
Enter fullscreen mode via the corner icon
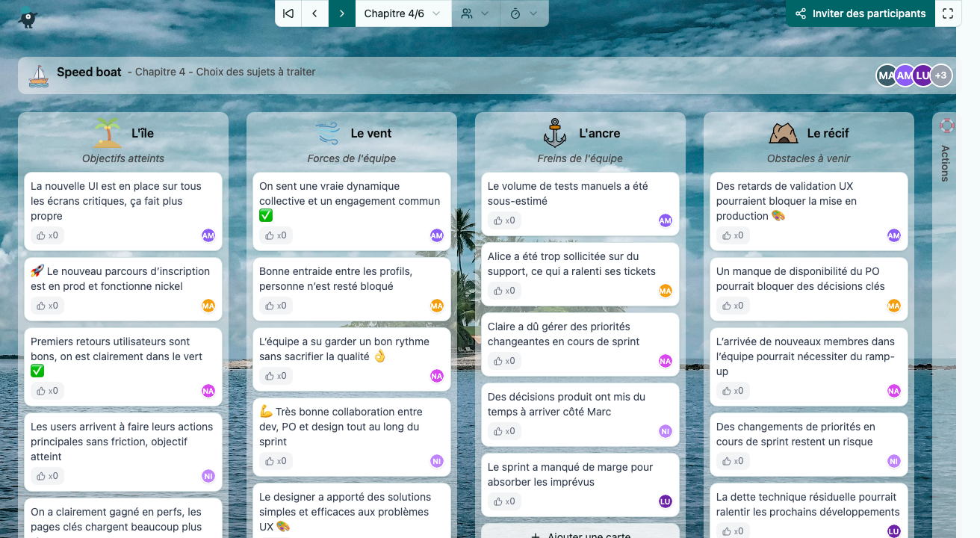[x=947, y=13]
